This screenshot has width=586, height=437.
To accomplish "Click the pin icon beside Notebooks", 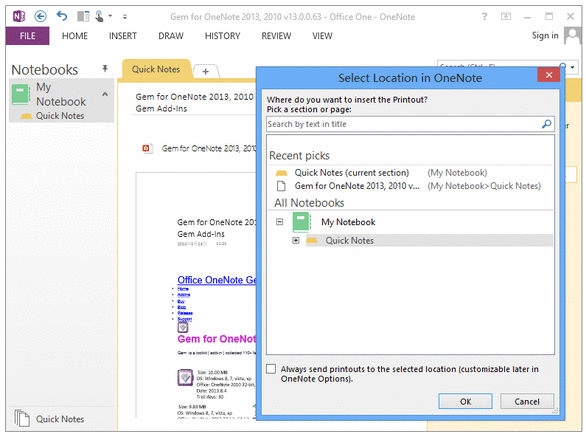I will (x=105, y=68).
